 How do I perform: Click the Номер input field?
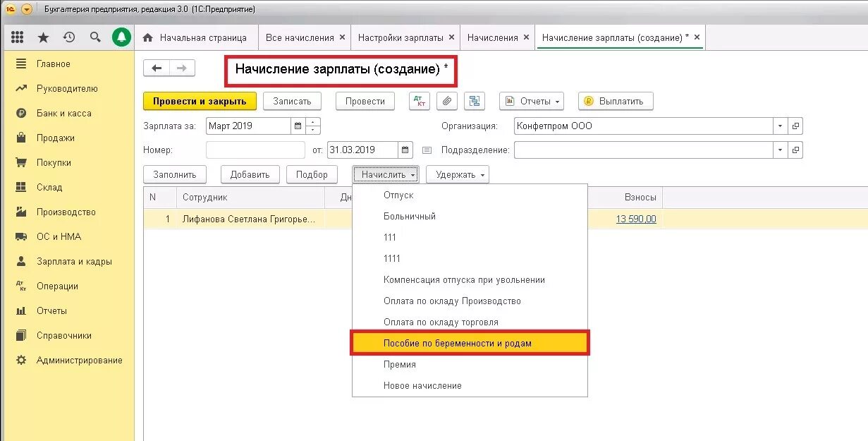click(254, 150)
